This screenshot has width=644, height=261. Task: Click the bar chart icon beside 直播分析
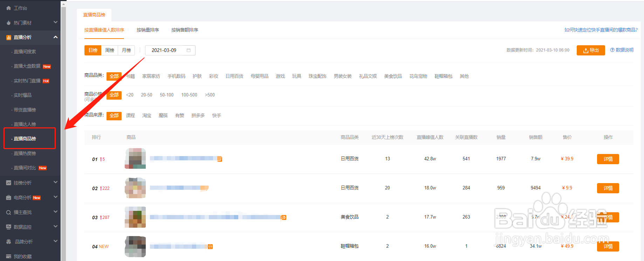tap(8, 37)
